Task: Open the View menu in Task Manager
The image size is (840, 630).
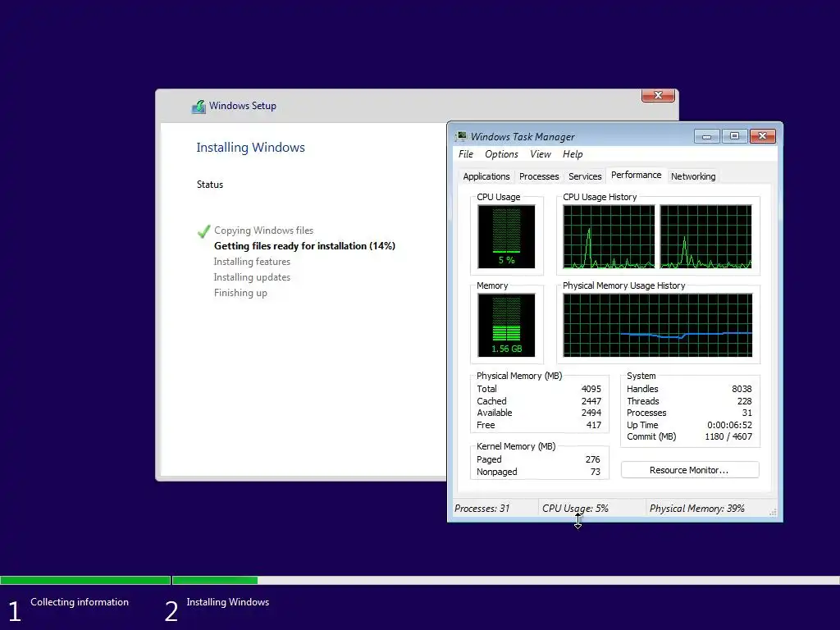Action: tap(540, 154)
